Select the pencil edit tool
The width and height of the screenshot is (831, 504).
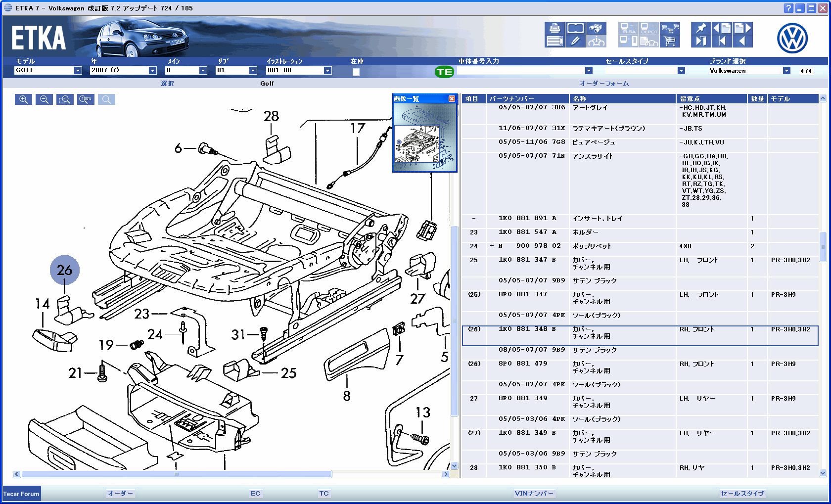[575, 41]
